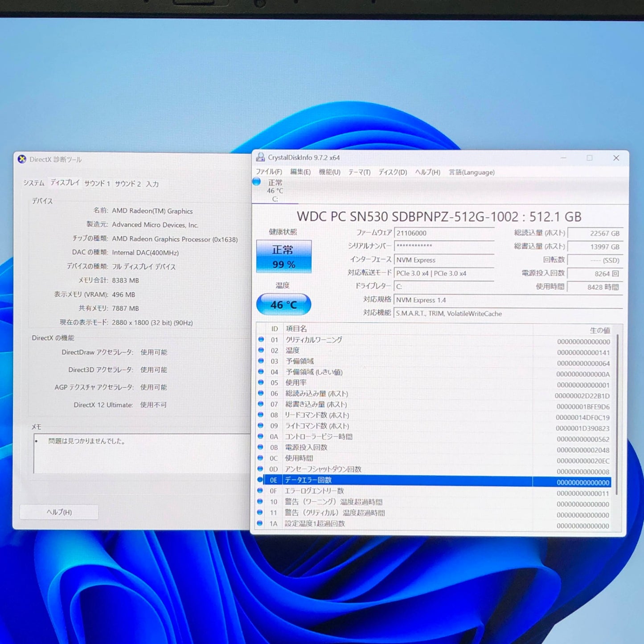Click the 回転数 value ---- (SSD)
This screenshot has width=644, height=644.
(x=595, y=260)
